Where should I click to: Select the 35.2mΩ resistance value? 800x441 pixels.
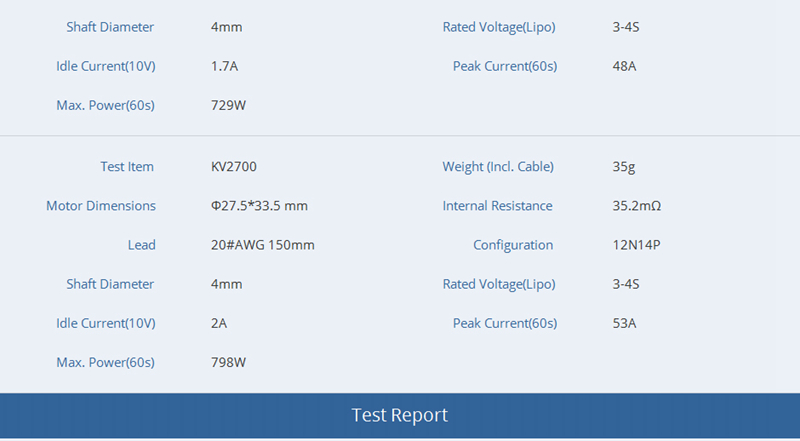[636, 206]
